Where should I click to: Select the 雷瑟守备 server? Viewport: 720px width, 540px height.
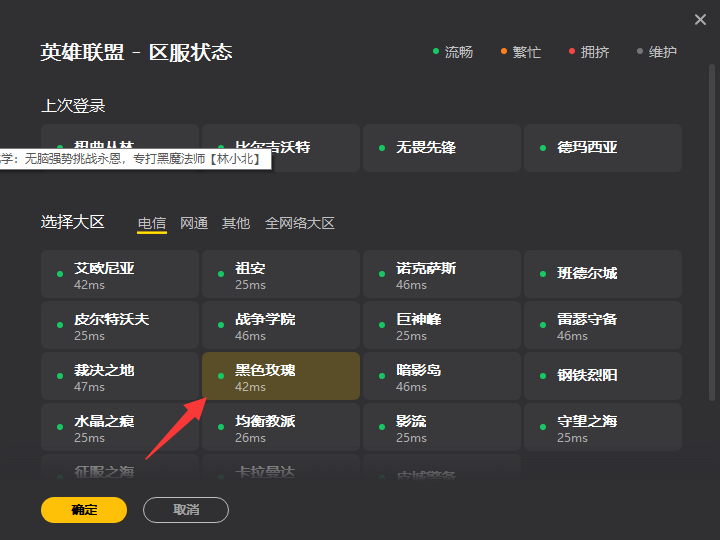point(603,325)
